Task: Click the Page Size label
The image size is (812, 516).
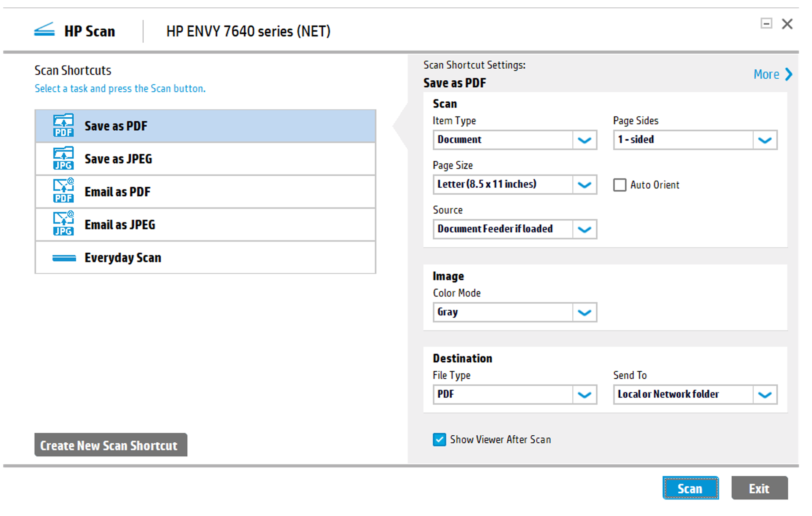Action: coord(453,165)
